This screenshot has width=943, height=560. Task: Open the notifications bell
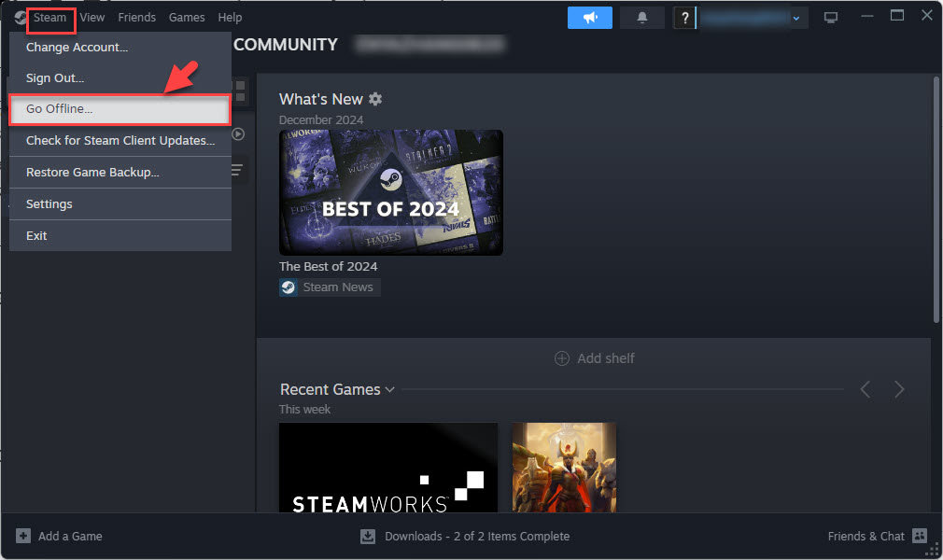641,18
